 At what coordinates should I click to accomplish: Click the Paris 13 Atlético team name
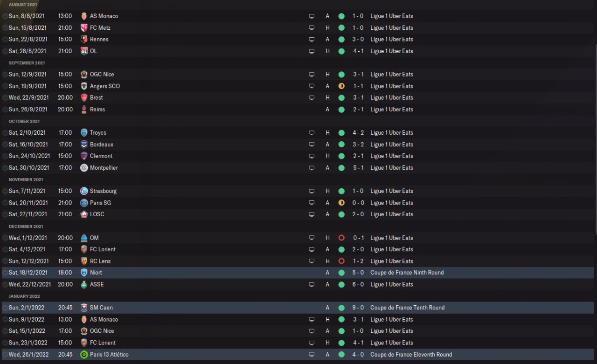pyautogui.click(x=109, y=355)
